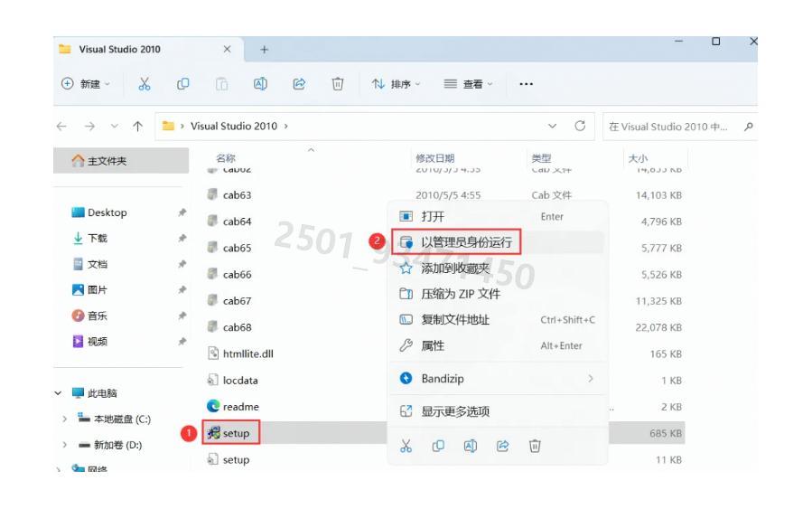The width and height of the screenshot is (812, 509).
Task: Close the Visual Studio 2010 tab
Action: click(227, 49)
